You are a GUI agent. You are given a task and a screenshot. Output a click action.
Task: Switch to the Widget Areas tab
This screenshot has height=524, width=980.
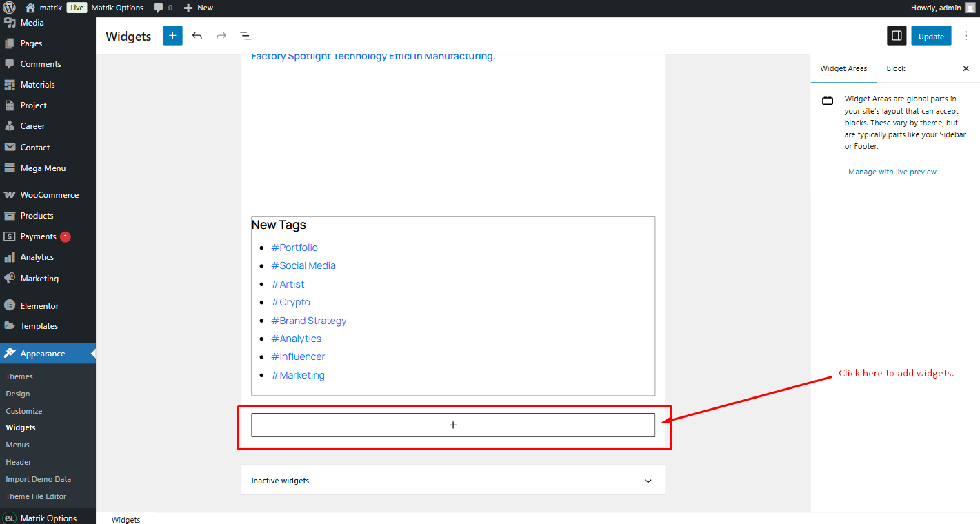[x=843, y=68]
